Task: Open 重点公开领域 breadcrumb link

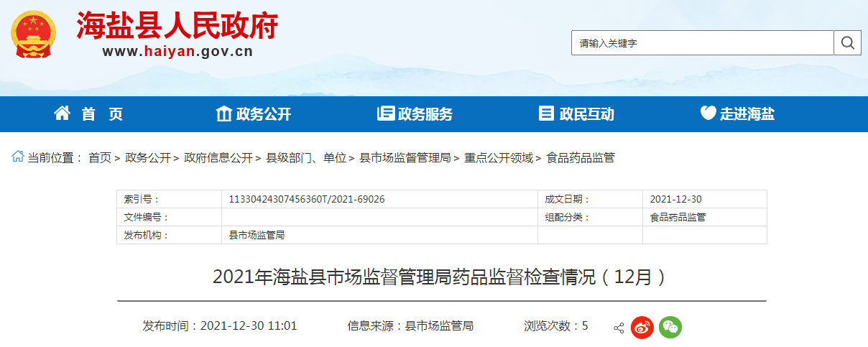Action: tap(499, 157)
